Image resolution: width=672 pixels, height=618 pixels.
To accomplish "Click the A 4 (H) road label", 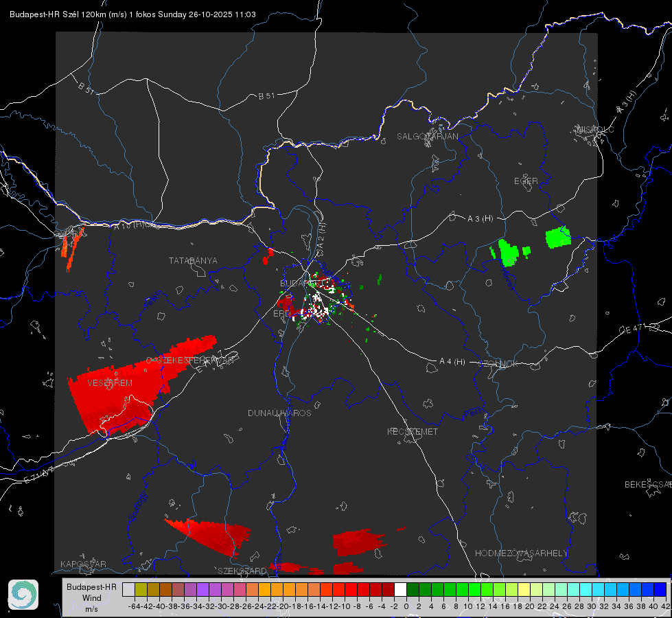I will click(x=452, y=362).
